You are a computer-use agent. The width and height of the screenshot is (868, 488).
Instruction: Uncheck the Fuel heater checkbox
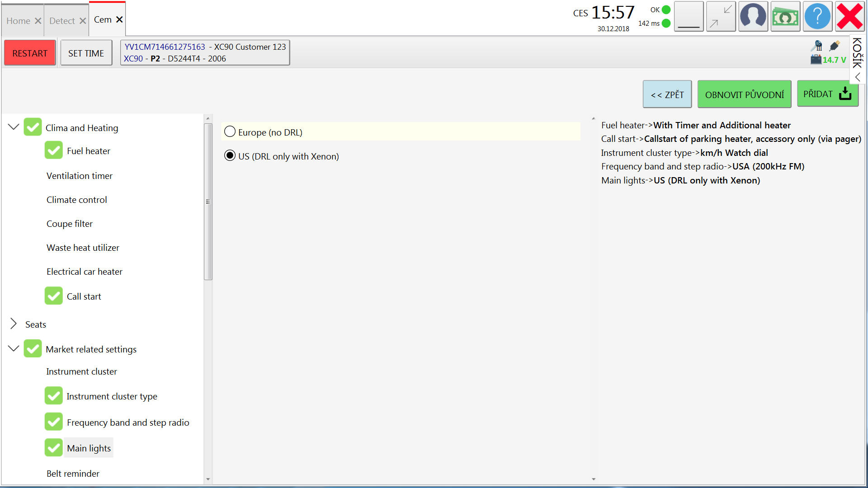pyautogui.click(x=54, y=150)
